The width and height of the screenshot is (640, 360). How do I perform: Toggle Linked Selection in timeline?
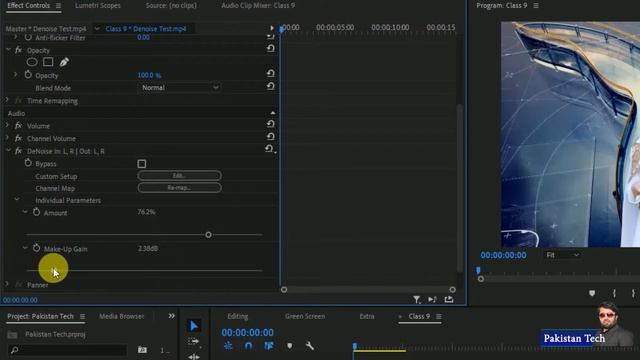point(269,346)
